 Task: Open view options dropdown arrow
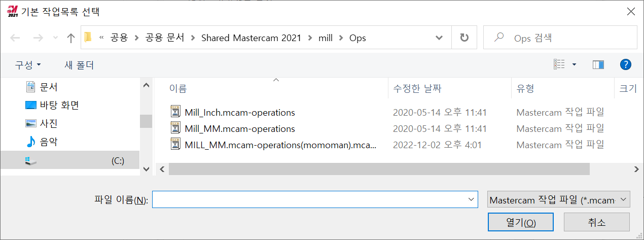574,64
